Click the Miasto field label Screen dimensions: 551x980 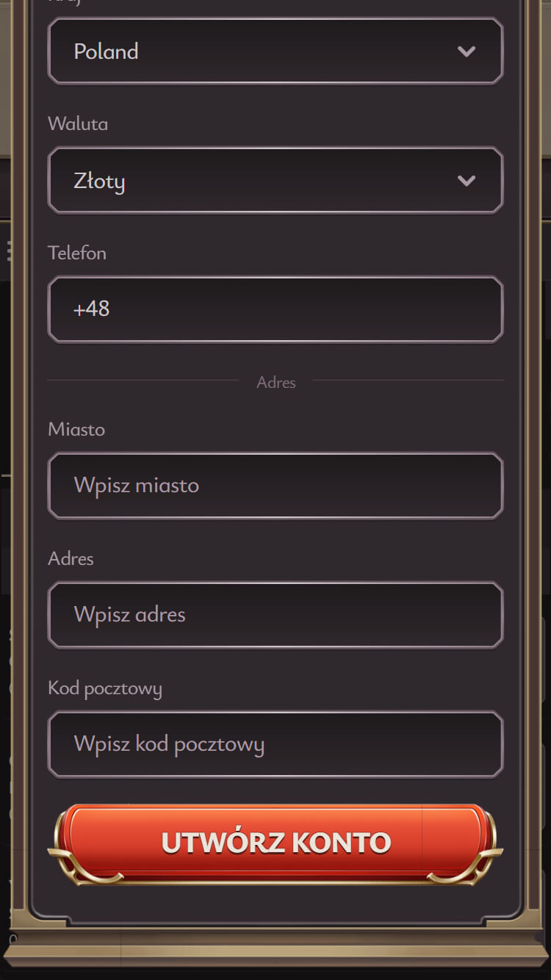click(x=76, y=429)
